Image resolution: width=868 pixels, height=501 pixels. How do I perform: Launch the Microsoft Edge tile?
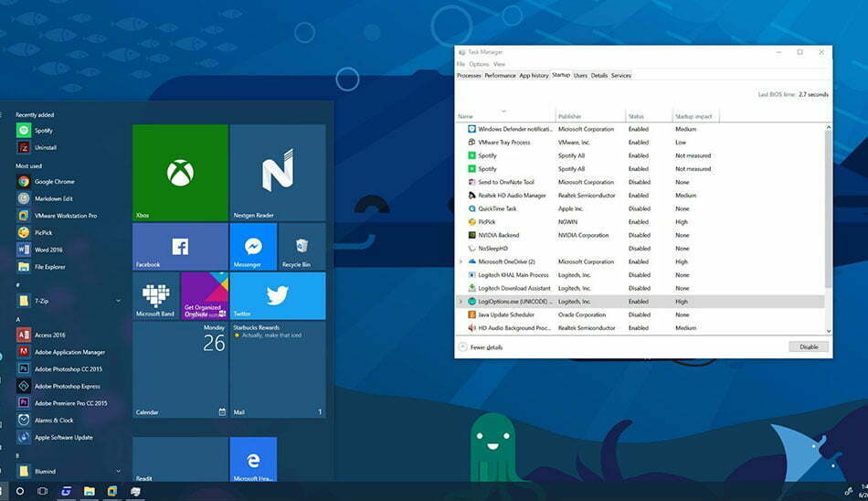pyautogui.click(x=253, y=459)
